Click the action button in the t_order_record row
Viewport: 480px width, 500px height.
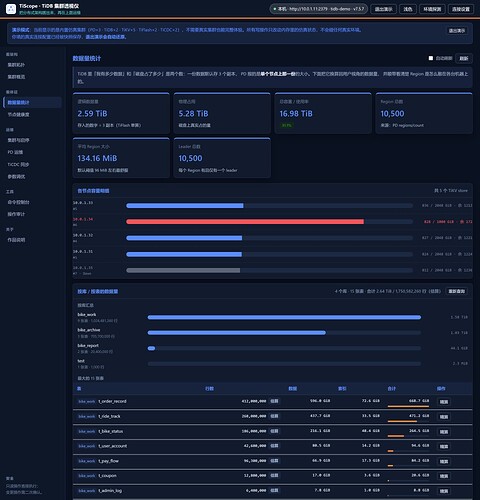(444, 402)
